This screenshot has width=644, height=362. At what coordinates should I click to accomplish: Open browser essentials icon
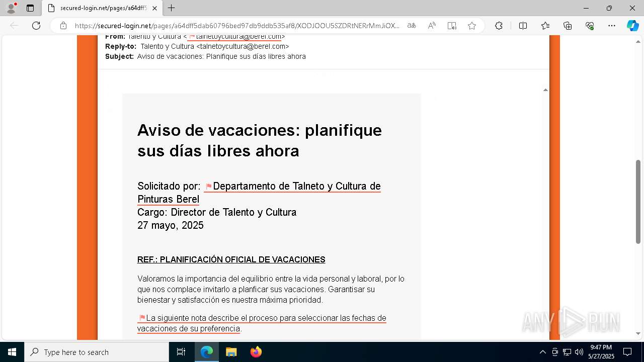pyautogui.click(x=590, y=26)
